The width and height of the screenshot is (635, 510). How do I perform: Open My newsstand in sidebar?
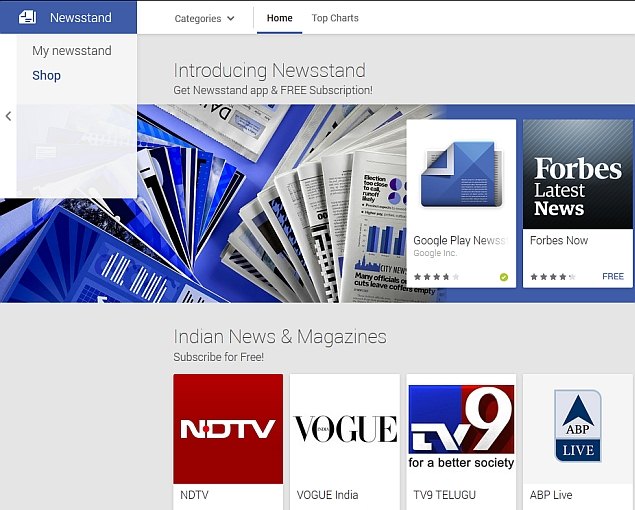[x=72, y=51]
